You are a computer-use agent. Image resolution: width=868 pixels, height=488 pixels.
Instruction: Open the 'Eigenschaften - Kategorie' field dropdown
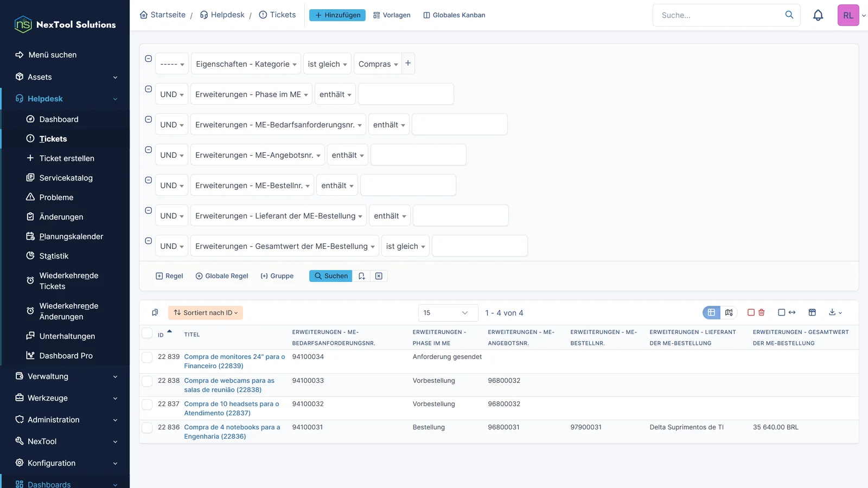tap(246, 64)
